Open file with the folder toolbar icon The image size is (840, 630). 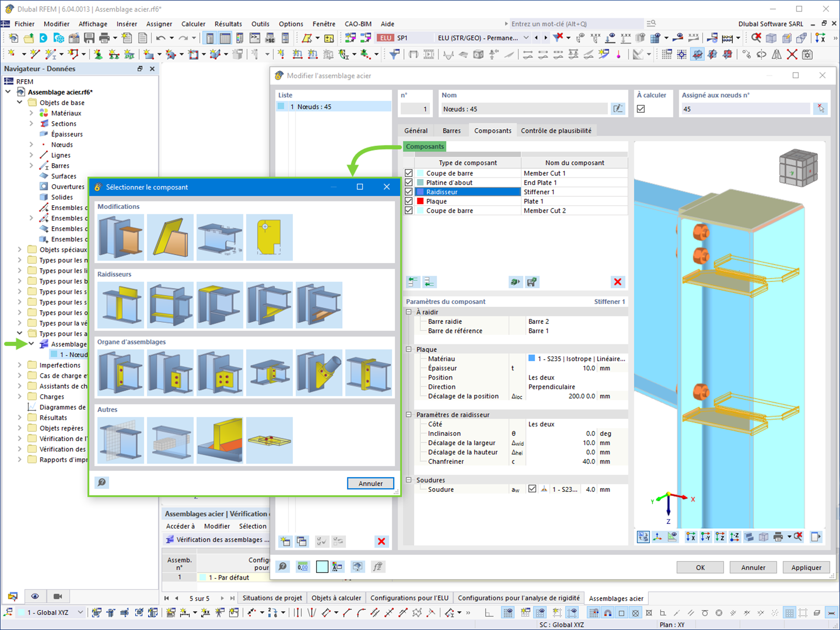(28, 38)
